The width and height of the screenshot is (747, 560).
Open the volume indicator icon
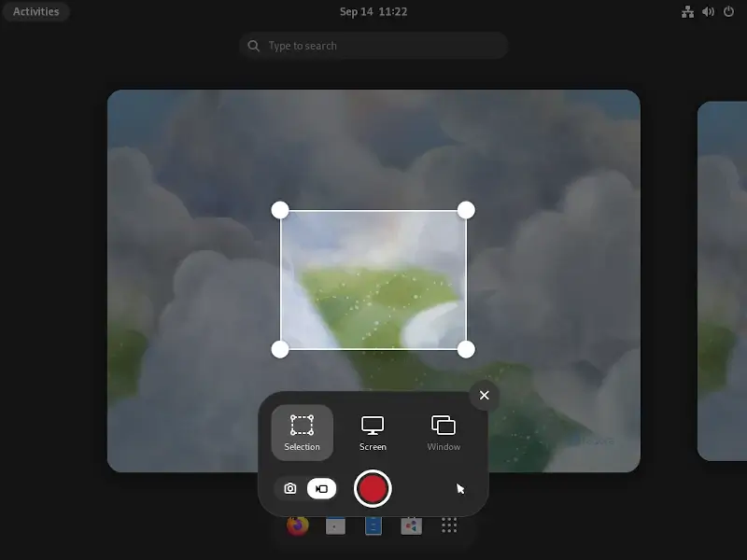tap(708, 11)
